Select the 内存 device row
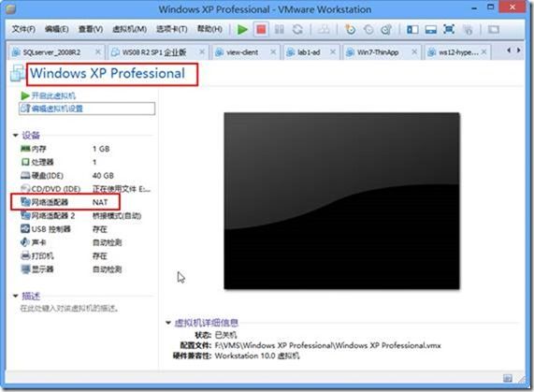534x392 pixels. [86, 149]
